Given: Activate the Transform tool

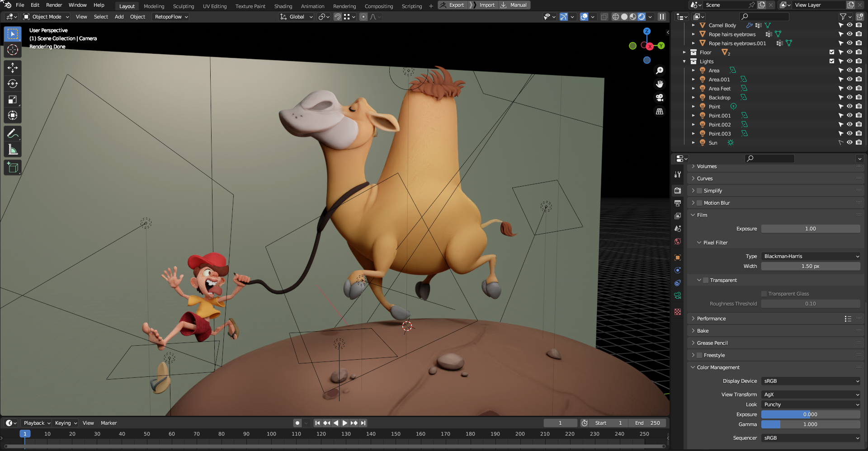Looking at the screenshot, I should pyautogui.click(x=13, y=115).
